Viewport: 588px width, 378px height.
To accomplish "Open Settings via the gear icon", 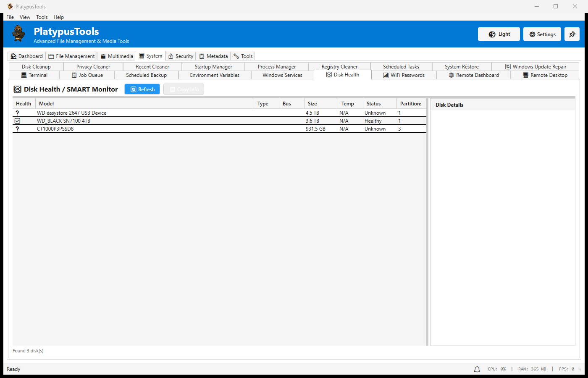I will [x=542, y=34].
